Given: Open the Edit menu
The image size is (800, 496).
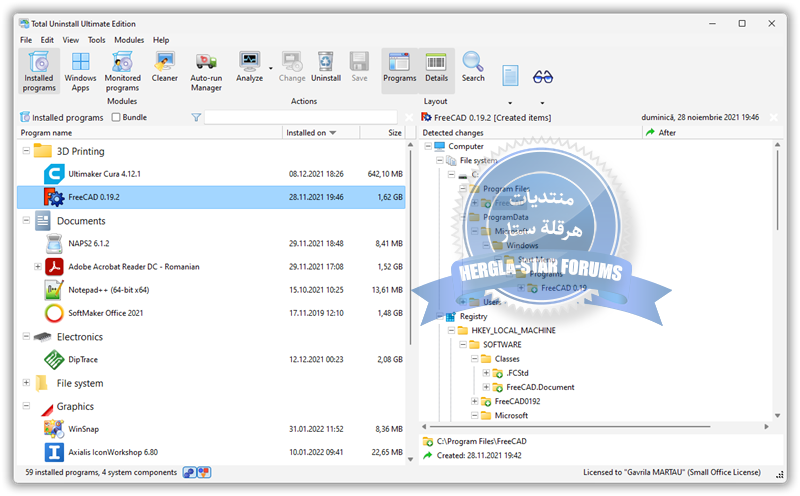Looking at the screenshot, I should point(47,40).
